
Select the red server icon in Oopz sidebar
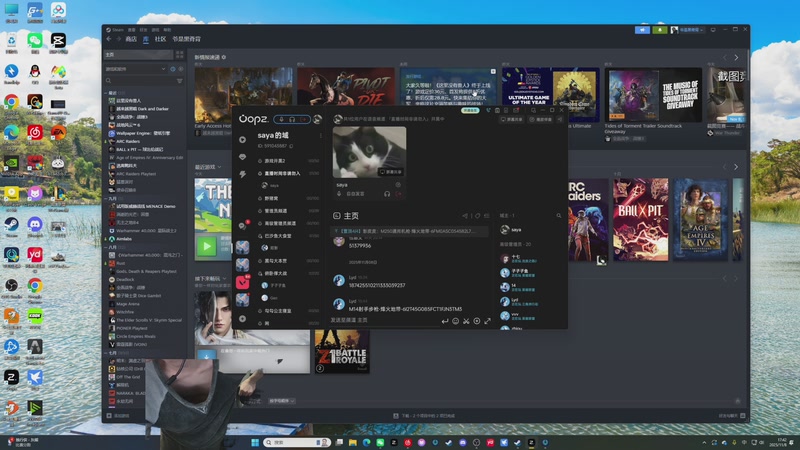(242, 282)
